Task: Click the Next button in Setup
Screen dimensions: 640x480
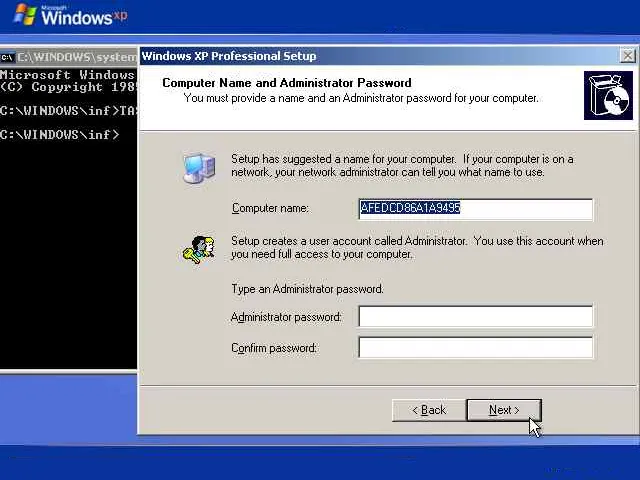Action: tap(504, 410)
